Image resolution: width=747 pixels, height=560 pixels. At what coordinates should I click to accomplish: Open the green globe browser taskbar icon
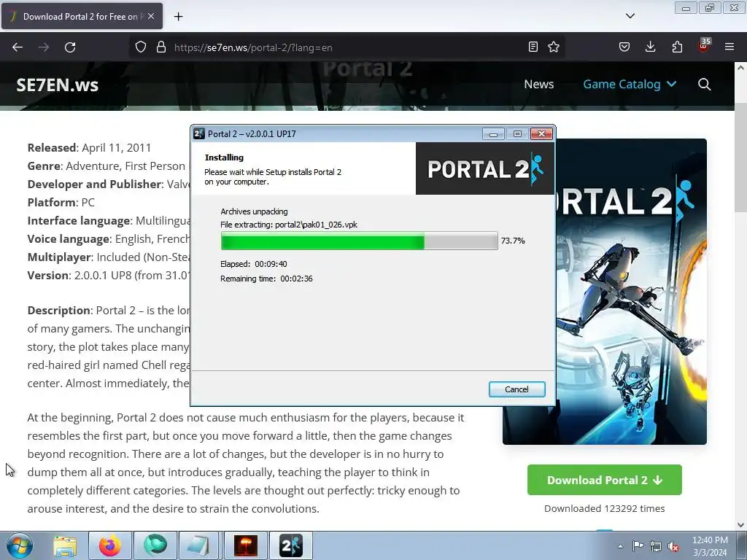click(155, 545)
